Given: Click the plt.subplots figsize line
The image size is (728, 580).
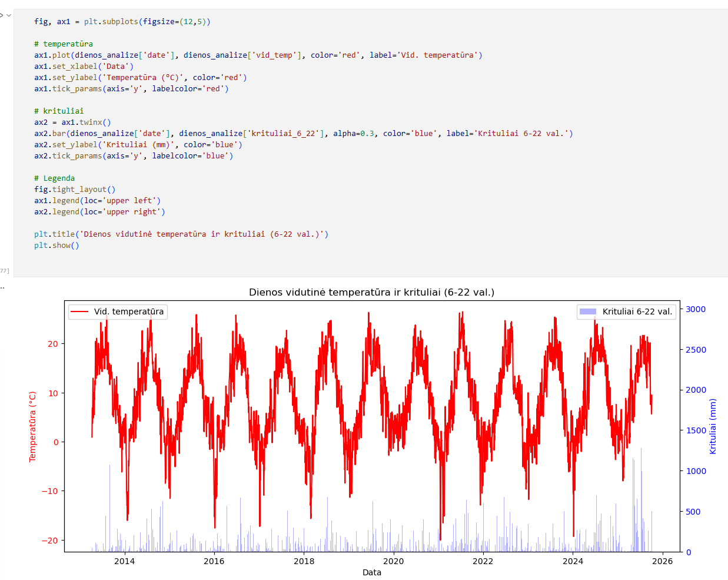Looking at the screenshot, I should tap(122, 22).
